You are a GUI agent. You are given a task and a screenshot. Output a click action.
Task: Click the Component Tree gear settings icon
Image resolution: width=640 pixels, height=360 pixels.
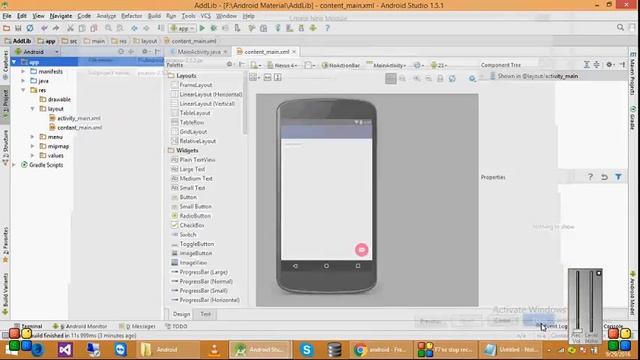[x=609, y=64]
